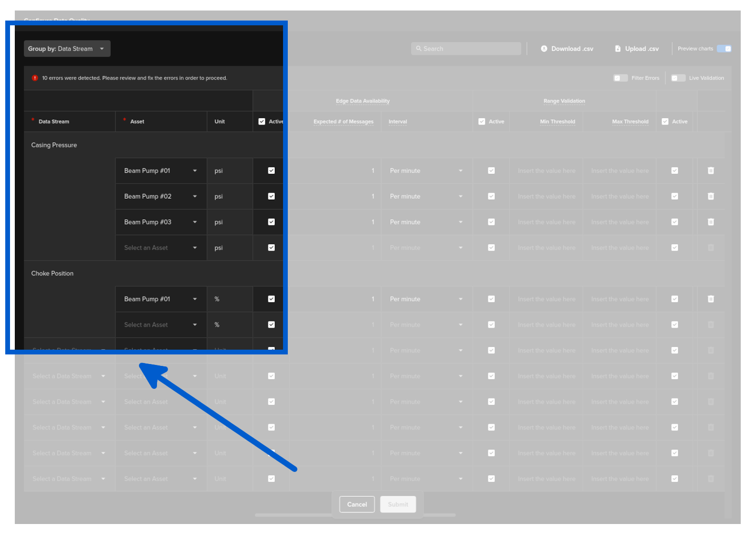The image size is (756, 535).
Task: Click the search magnifier icon
Action: click(x=419, y=49)
